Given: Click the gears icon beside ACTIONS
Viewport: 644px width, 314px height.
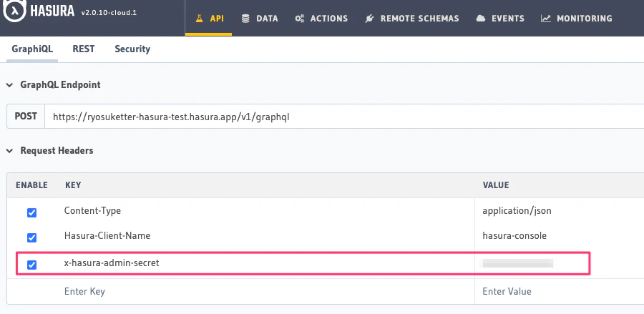Looking at the screenshot, I should coord(299,19).
